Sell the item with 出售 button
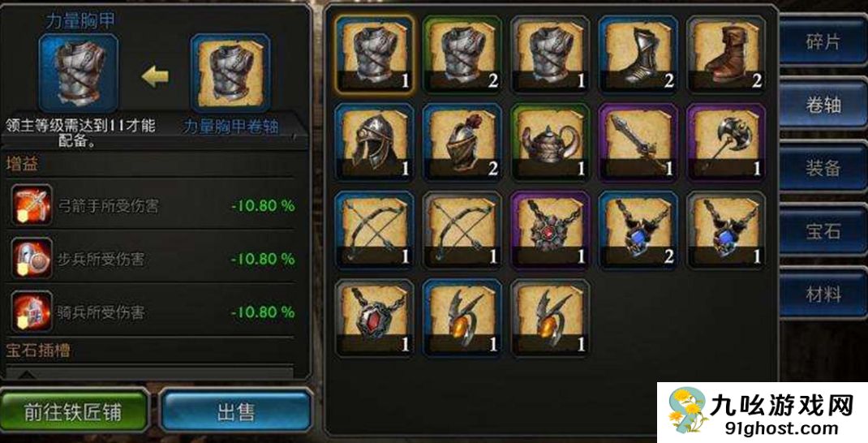 (236, 412)
